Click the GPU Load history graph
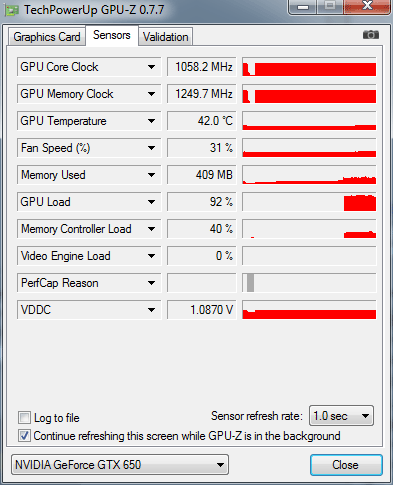393x485 pixels. 309,202
